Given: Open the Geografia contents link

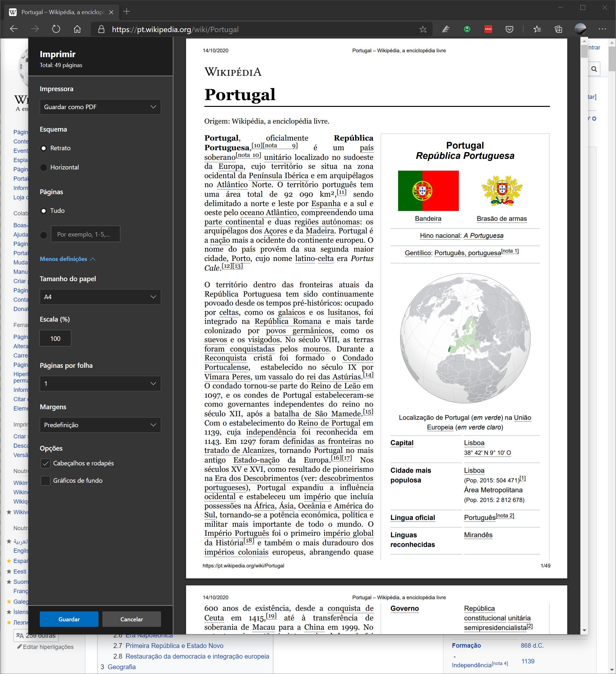Looking at the screenshot, I should pos(122,667).
